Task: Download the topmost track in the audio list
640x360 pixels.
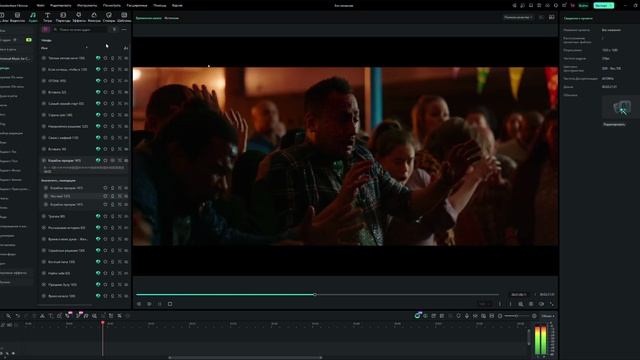Action: tap(112, 58)
